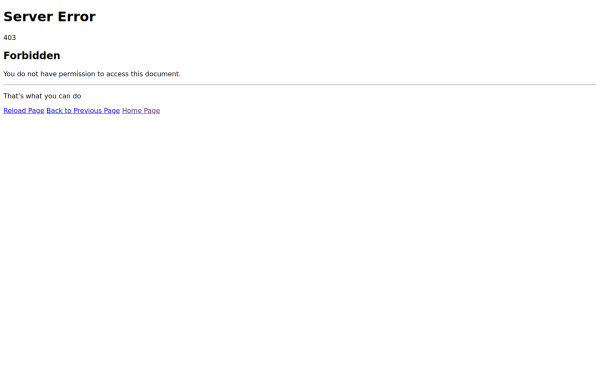The image size is (600, 375).
Task: Click the Reload Page link
Action: pos(24,111)
